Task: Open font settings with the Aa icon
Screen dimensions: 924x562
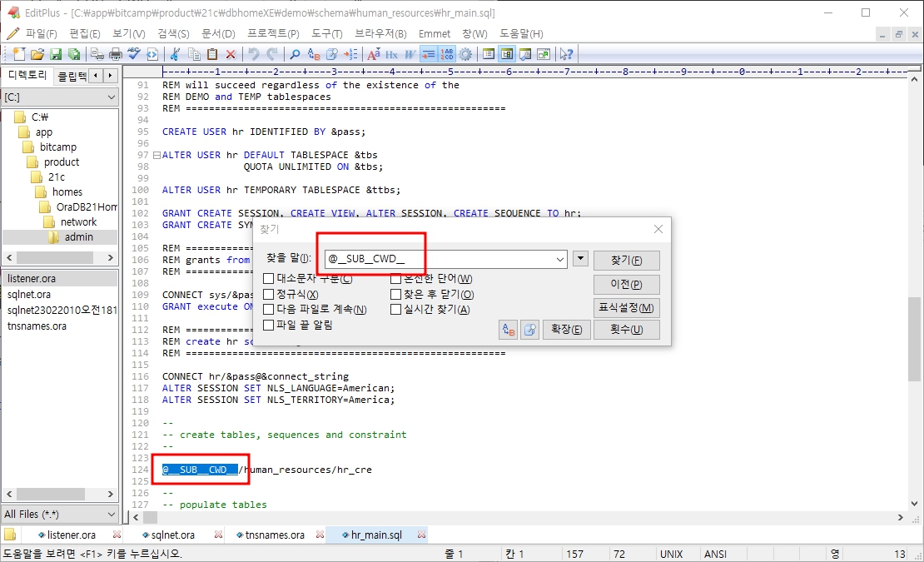Action: (x=374, y=54)
